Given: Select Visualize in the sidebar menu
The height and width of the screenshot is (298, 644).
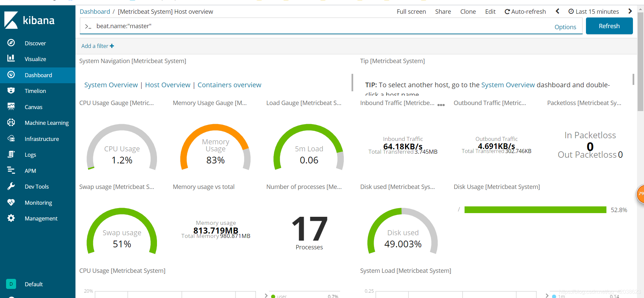Looking at the screenshot, I should (x=35, y=59).
